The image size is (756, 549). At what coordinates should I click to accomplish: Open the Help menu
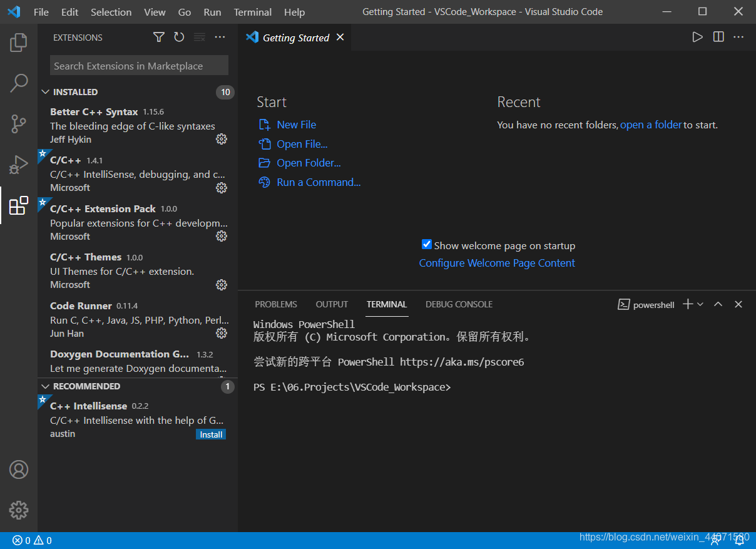[x=294, y=12]
